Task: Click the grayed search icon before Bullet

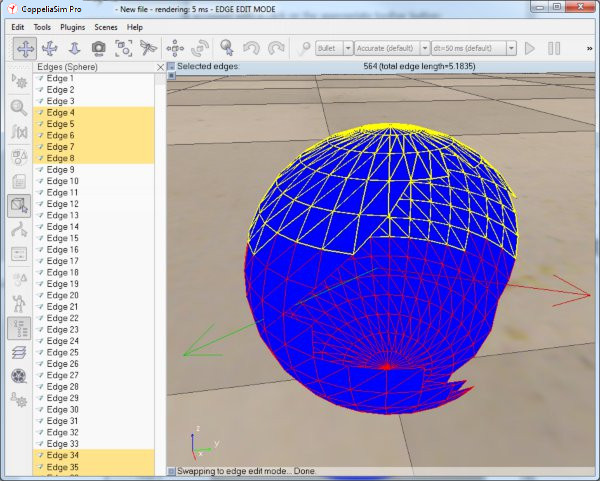Action: pos(305,49)
